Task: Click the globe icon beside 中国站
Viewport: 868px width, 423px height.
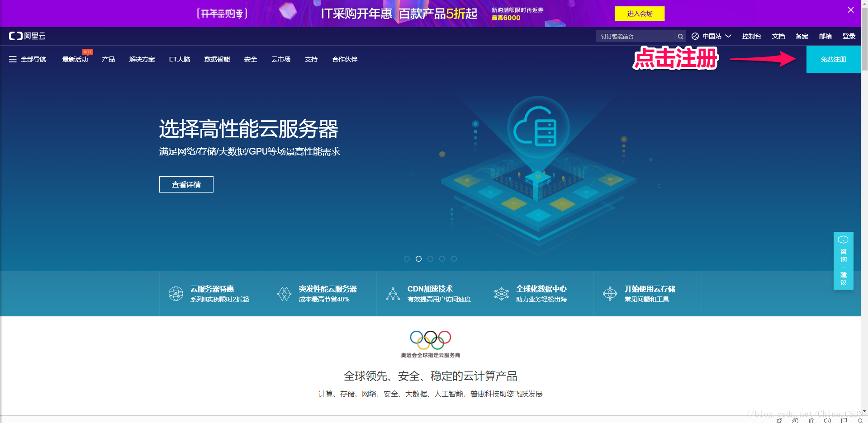Action: pyautogui.click(x=695, y=36)
